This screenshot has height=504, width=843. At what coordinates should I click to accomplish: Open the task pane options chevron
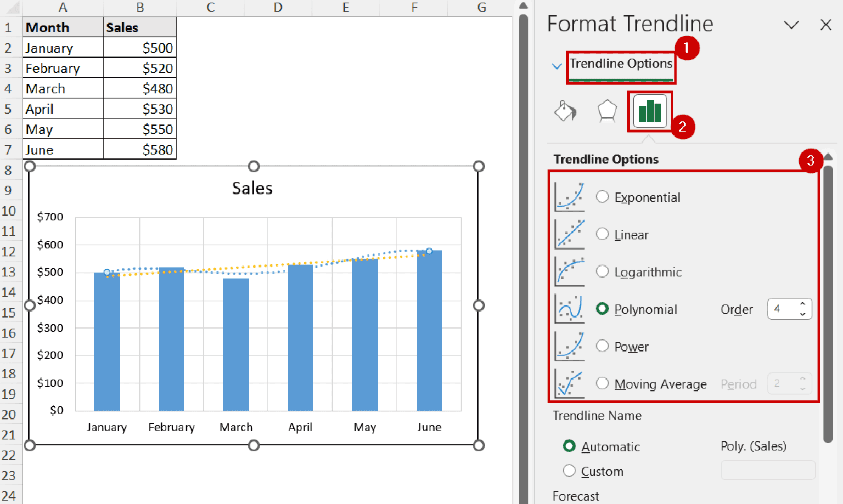[791, 25]
